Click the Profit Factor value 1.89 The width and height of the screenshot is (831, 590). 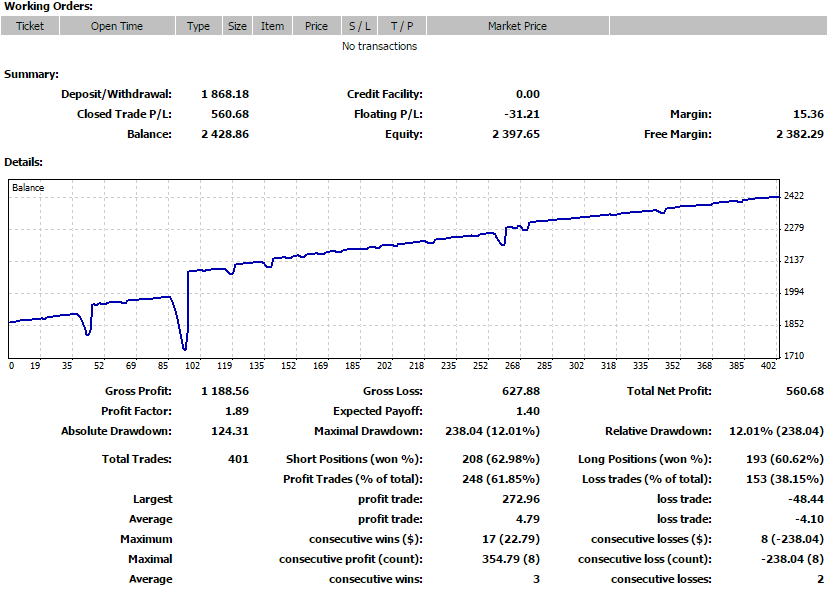(236, 411)
